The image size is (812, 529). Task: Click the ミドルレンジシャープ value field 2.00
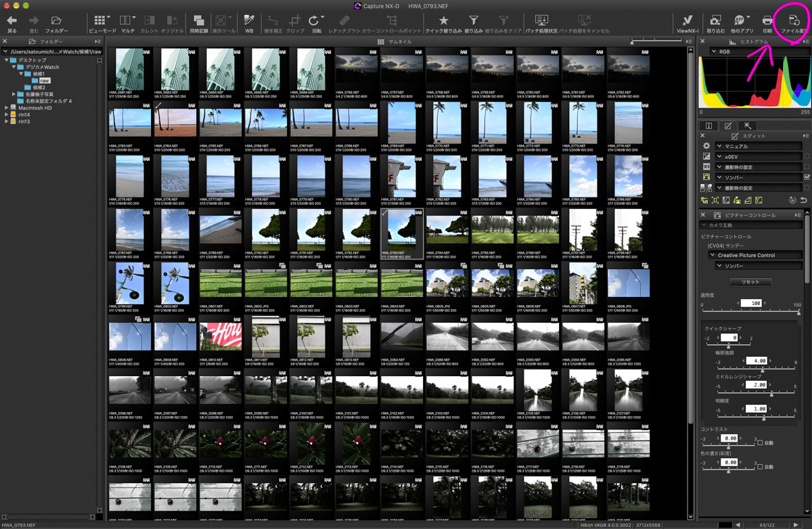point(758,385)
